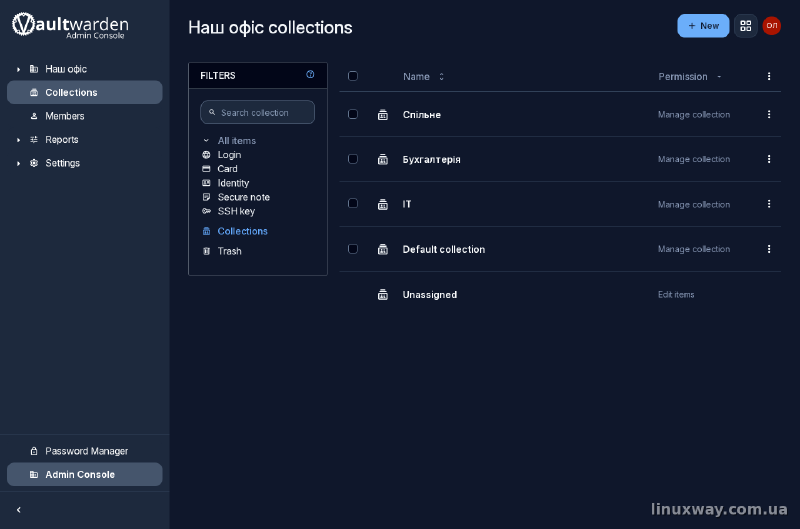Click the New button
Viewport: 800px width, 529px height.
coord(703,26)
